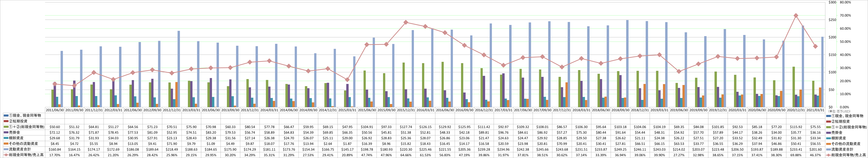The height and width of the screenshot is (158, 868).
Task: Click the line marker peak at 2020/12/31
Action: point(796,15)
